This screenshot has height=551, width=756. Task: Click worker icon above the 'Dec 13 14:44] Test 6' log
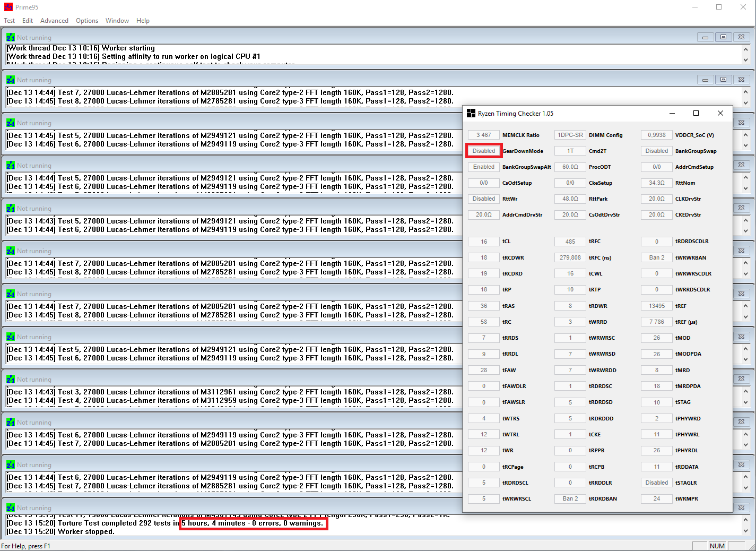(x=11, y=464)
